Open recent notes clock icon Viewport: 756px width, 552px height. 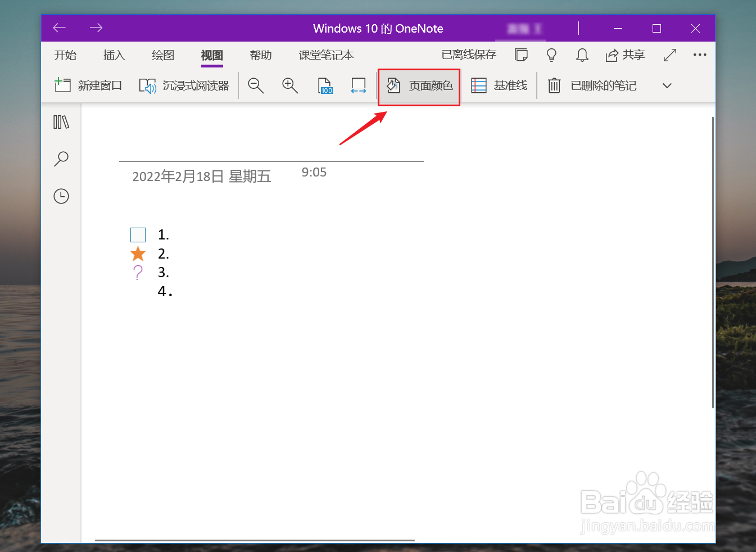[x=61, y=196]
